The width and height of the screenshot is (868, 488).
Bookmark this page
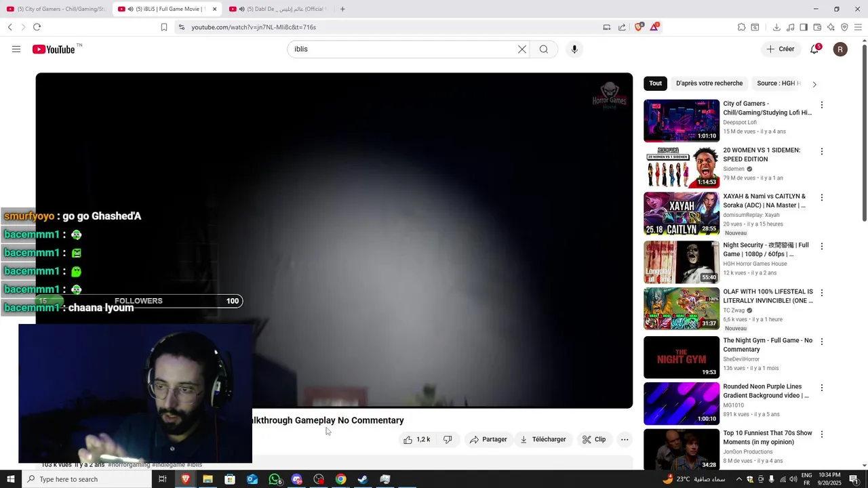(x=164, y=27)
